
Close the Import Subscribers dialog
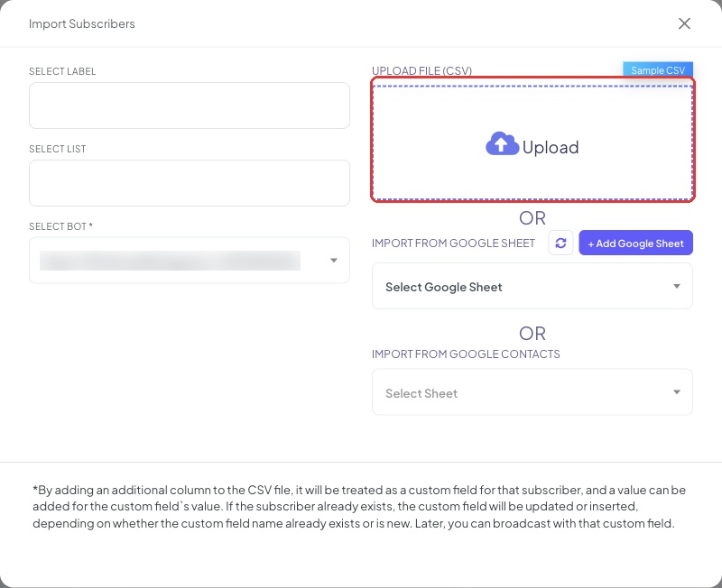pos(684,23)
